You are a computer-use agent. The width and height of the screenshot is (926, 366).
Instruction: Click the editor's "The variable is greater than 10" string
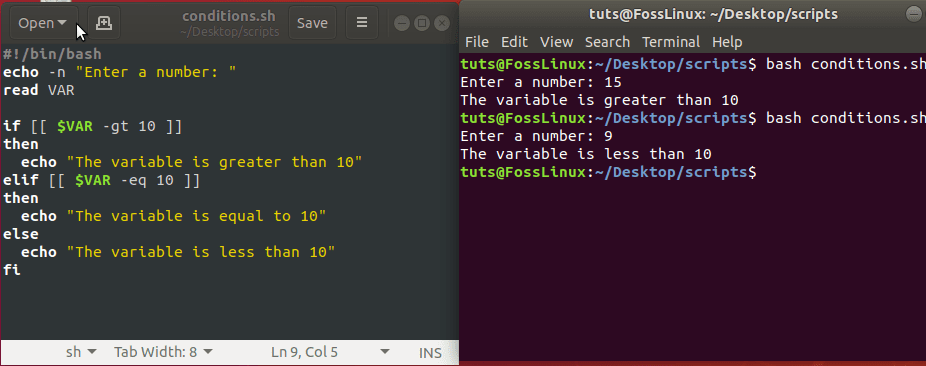point(214,162)
